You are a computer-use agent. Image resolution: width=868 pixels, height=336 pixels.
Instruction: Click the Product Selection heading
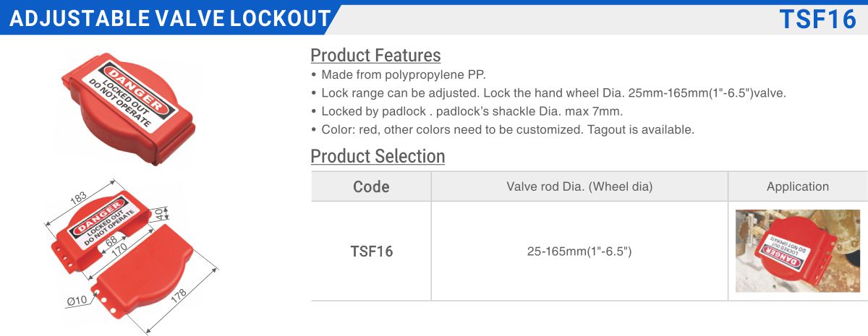[378, 156]
